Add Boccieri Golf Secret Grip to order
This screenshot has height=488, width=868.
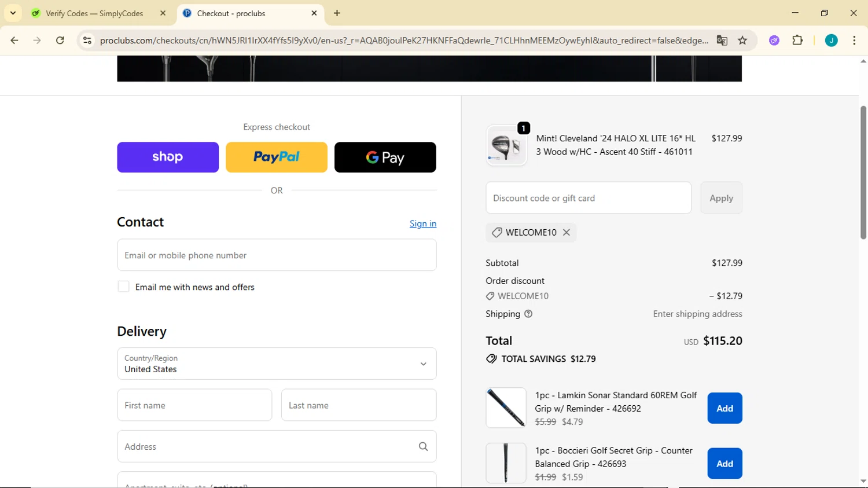(724, 464)
